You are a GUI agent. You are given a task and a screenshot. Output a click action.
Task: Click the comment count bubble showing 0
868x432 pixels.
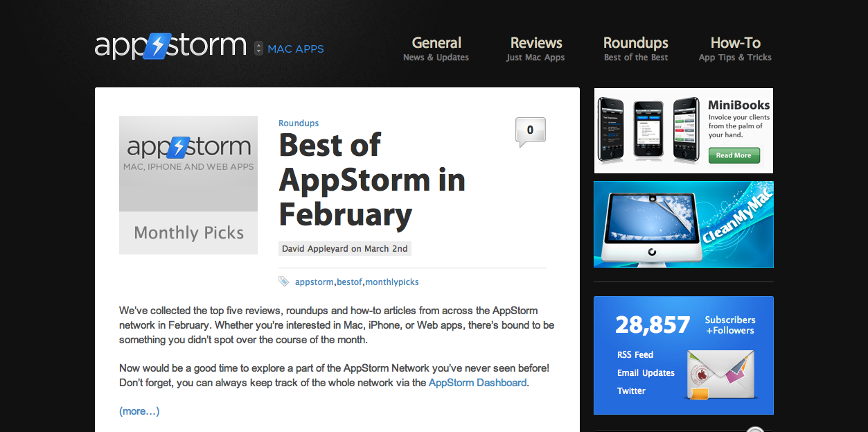click(531, 132)
